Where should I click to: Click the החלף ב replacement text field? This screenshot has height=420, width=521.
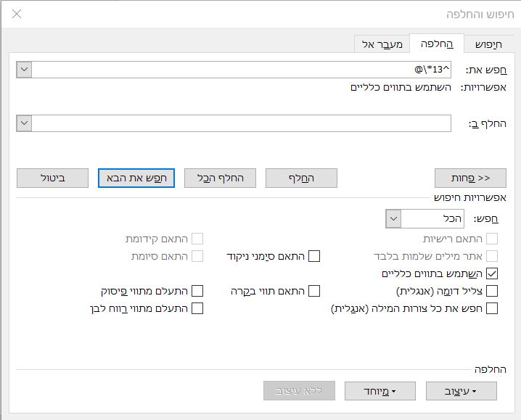(x=242, y=123)
